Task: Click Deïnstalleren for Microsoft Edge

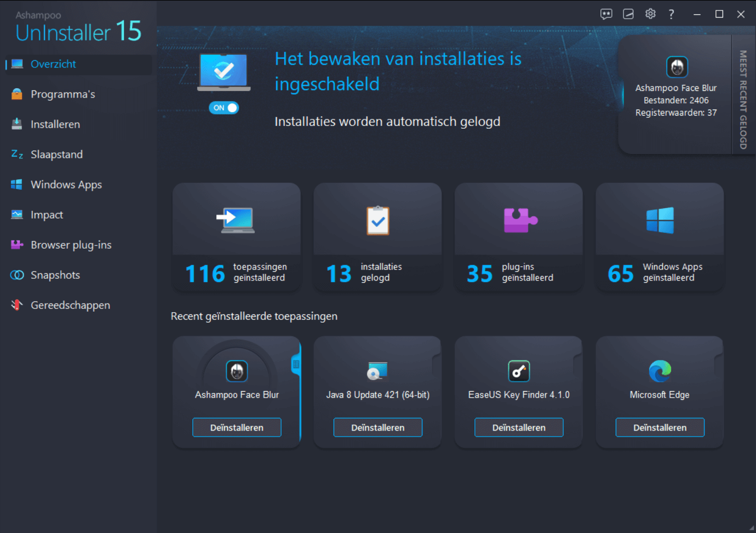Action: [660, 427]
